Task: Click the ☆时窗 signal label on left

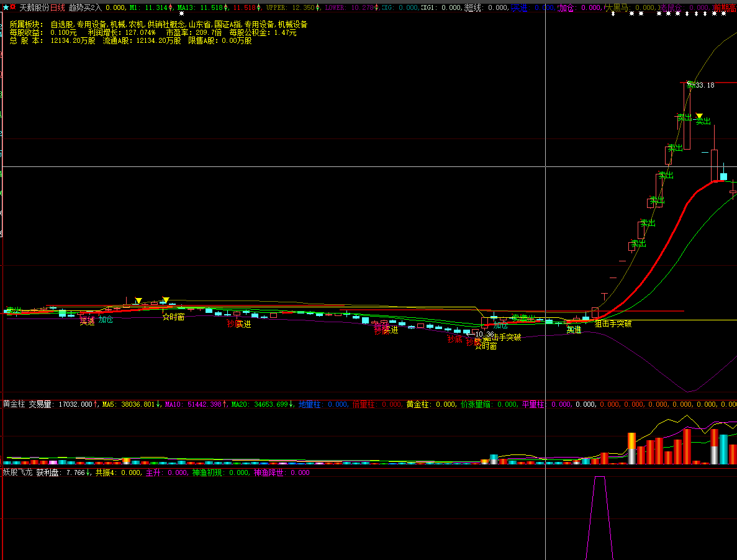Action: pyautogui.click(x=173, y=317)
